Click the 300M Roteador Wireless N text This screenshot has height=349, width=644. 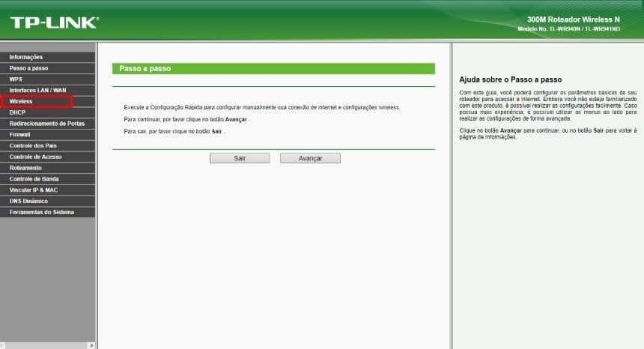[574, 19]
